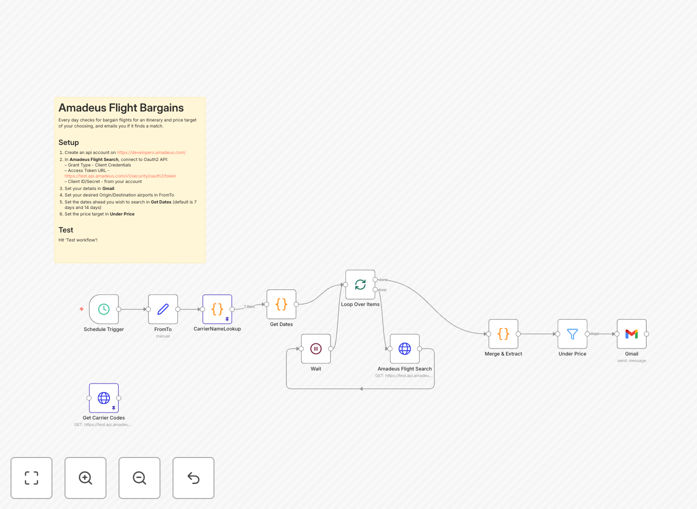Click the Merge & Extract label text
Screen dimensions: 697x509
(x=503, y=354)
